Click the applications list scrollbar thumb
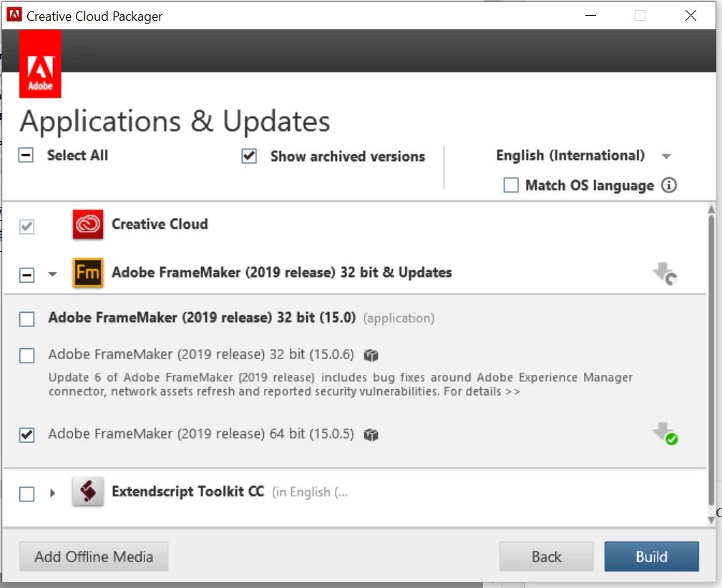 click(711, 360)
